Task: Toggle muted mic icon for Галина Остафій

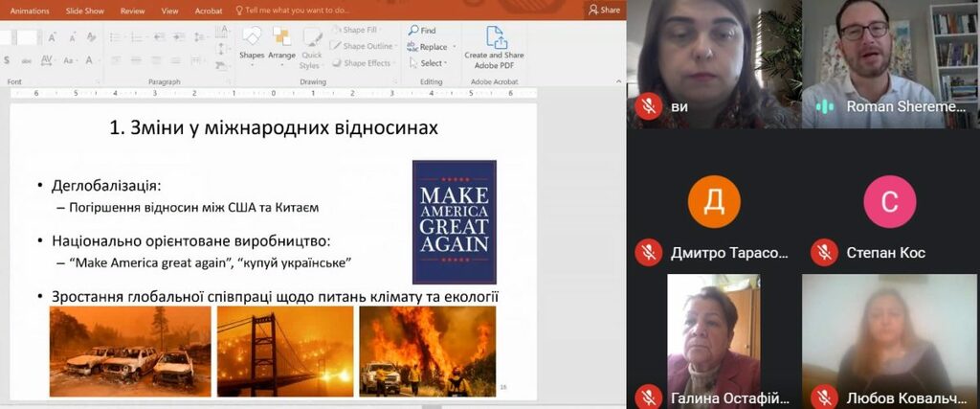Action: coord(650,398)
